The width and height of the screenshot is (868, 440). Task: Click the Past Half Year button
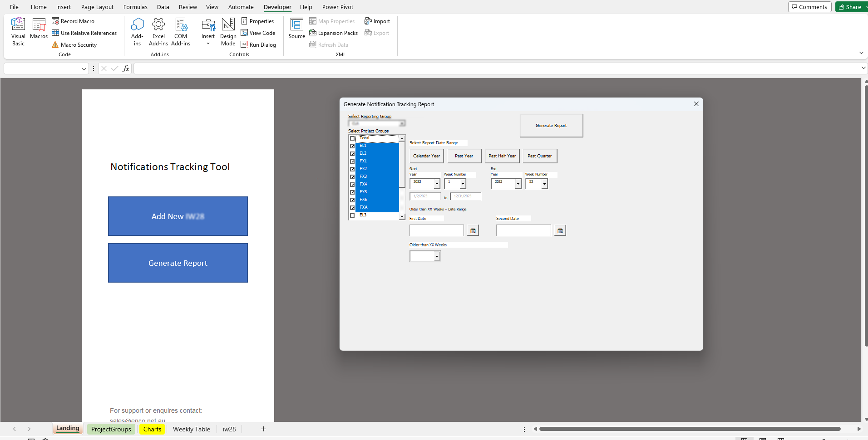(x=502, y=156)
